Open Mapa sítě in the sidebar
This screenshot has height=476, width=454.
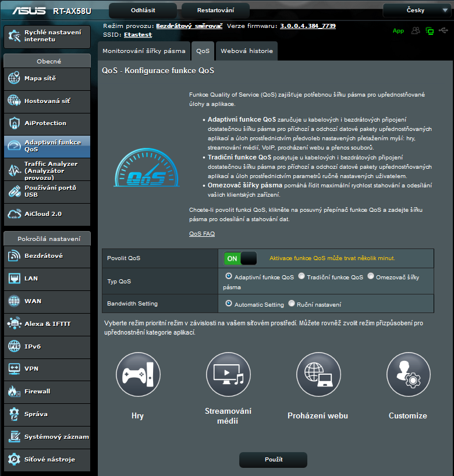pos(47,79)
